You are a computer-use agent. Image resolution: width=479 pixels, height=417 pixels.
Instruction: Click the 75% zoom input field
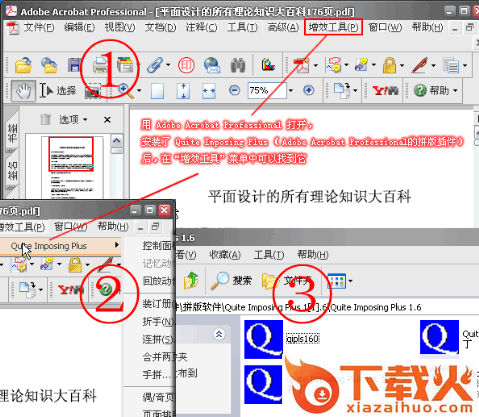pyautogui.click(x=267, y=90)
